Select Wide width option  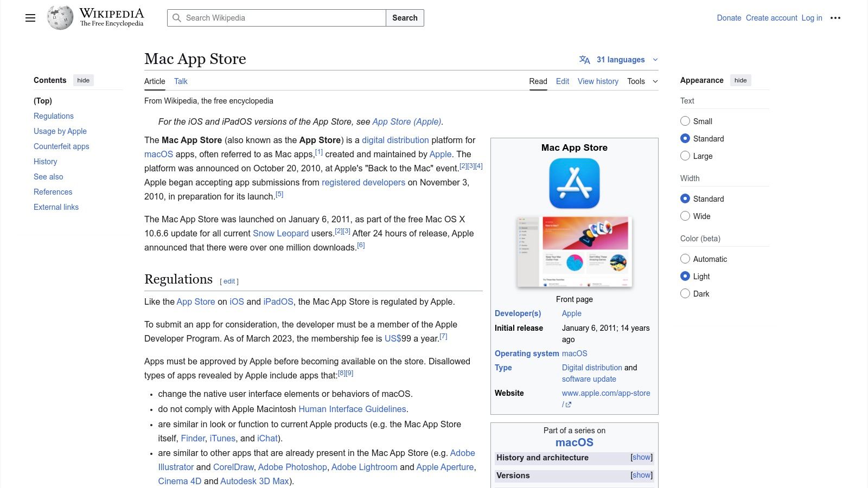pyautogui.click(x=685, y=216)
